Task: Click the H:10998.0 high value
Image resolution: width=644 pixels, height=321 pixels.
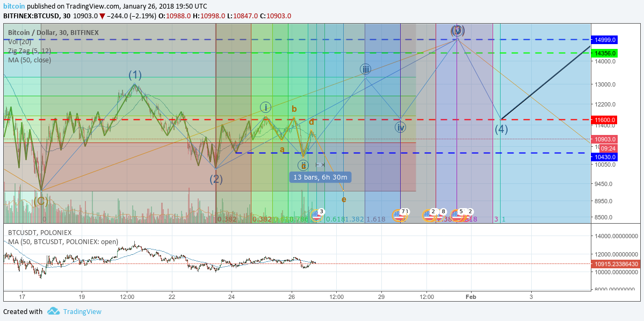Action: tap(209, 16)
